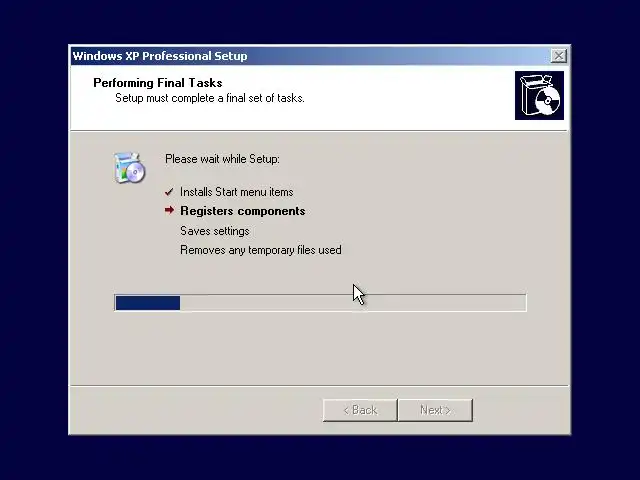Select the bold 'Registers components' text
Screen dimensions: 640x480
coord(243,211)
